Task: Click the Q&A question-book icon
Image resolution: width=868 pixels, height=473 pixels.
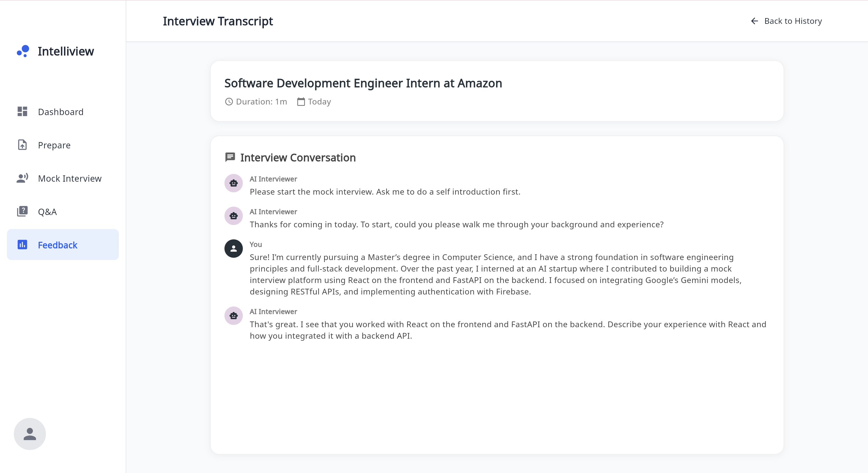Action: (22, 211)
